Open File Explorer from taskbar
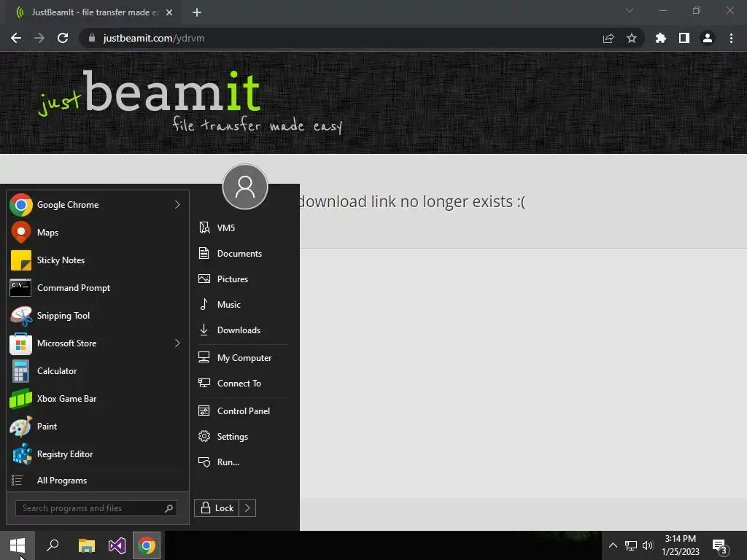 point(86,545)
